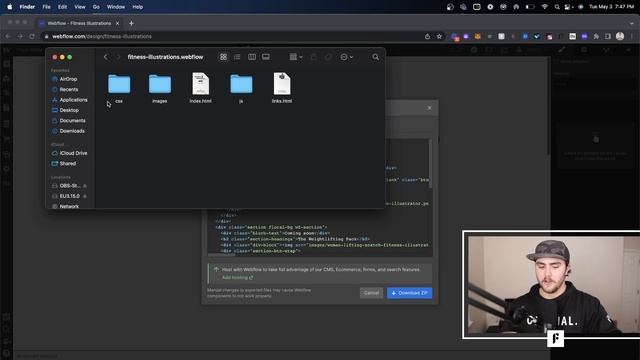The width and height of the screenshot is (640, 360).
Task: Open the Help menu
Action: [x=138, y=7]
